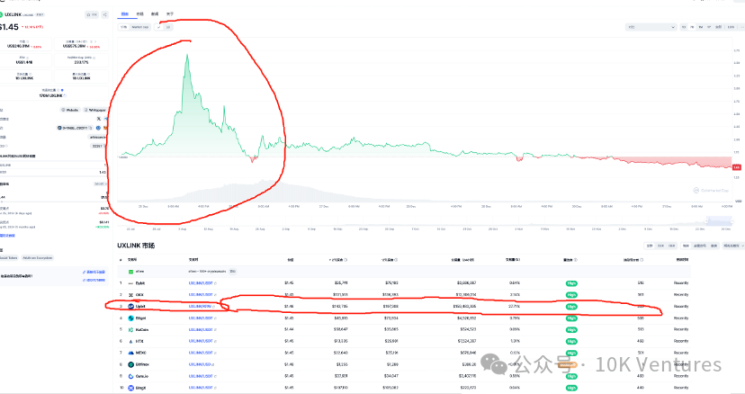Click the Gate.io exchange logo in market table
Image resolution: width=745 pixels, height=394 pixels.
(x=131, y=376)
